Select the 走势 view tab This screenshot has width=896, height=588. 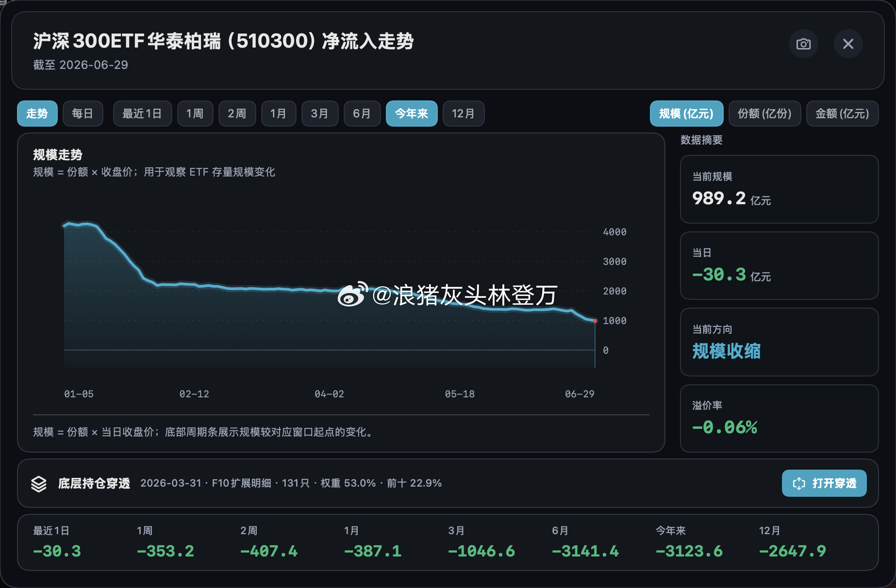pyautogui.click(x=37, y=114)
